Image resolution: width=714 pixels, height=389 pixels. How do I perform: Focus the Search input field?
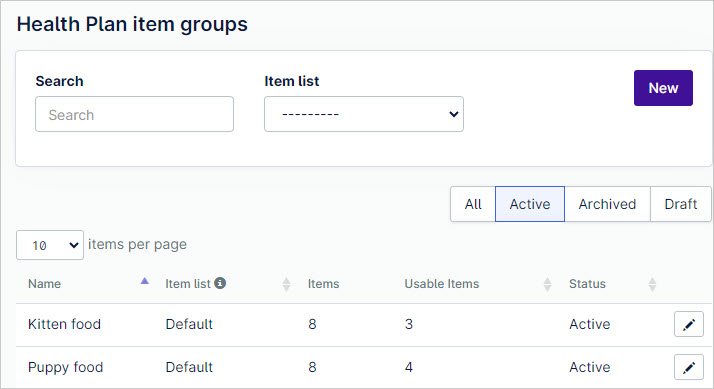(x=134, y=114)
